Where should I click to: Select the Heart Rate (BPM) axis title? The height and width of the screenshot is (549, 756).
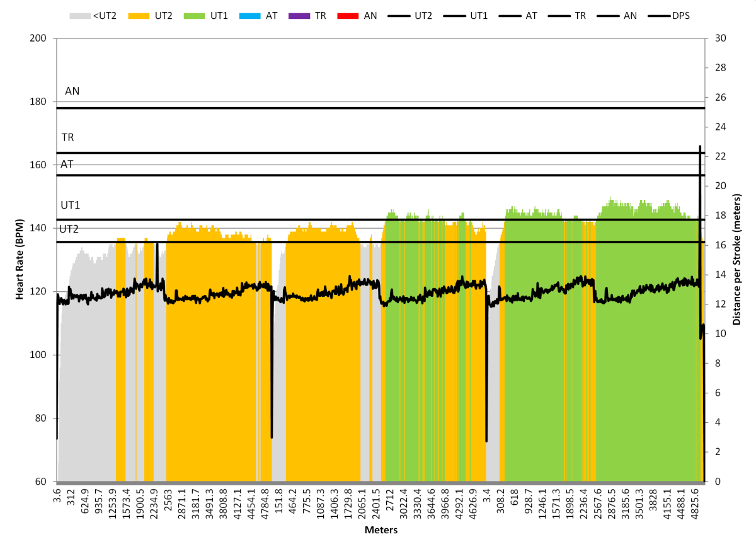pos(19,260)
